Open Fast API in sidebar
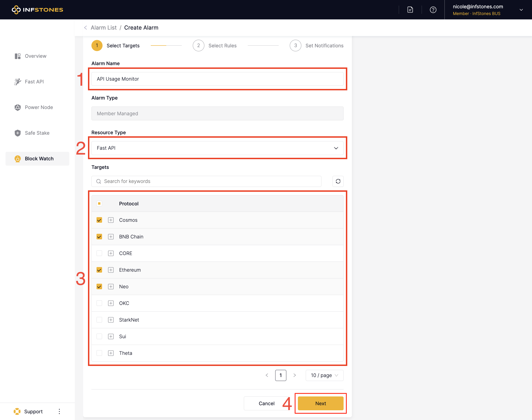Screen dimensions: 532x420 point(34,82)
